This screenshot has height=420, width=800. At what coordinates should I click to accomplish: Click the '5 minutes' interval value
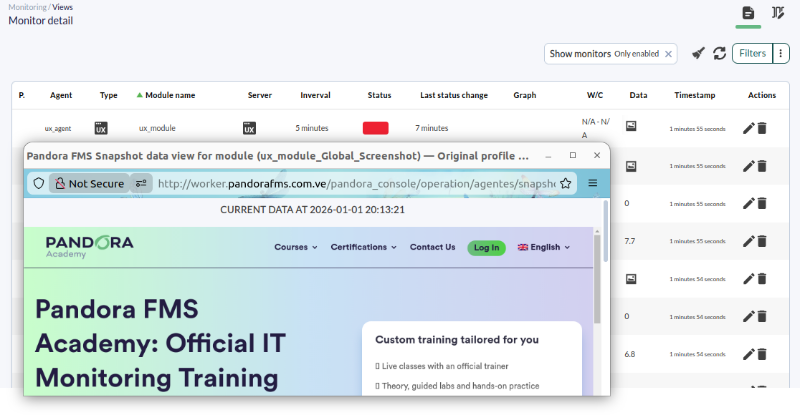tap(312, 128)
